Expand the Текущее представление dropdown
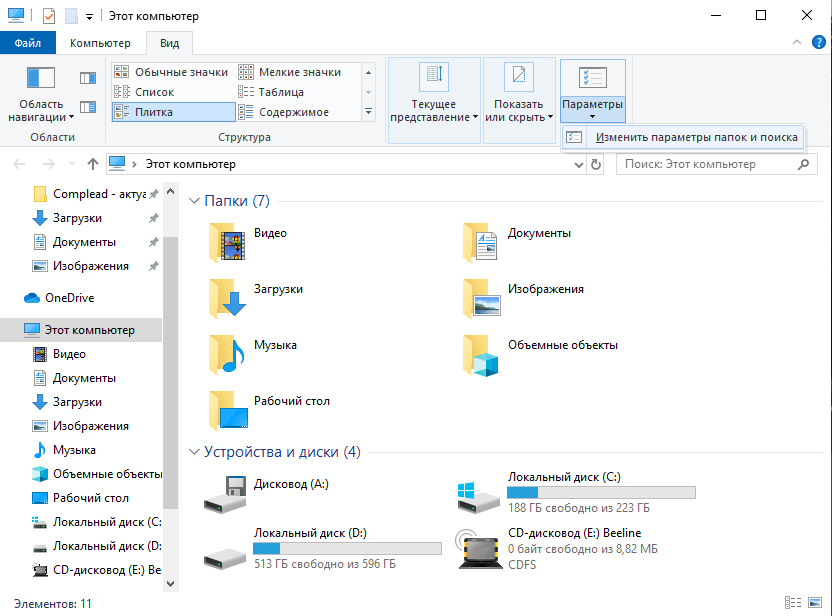832x616 pixels. [434, 96]
